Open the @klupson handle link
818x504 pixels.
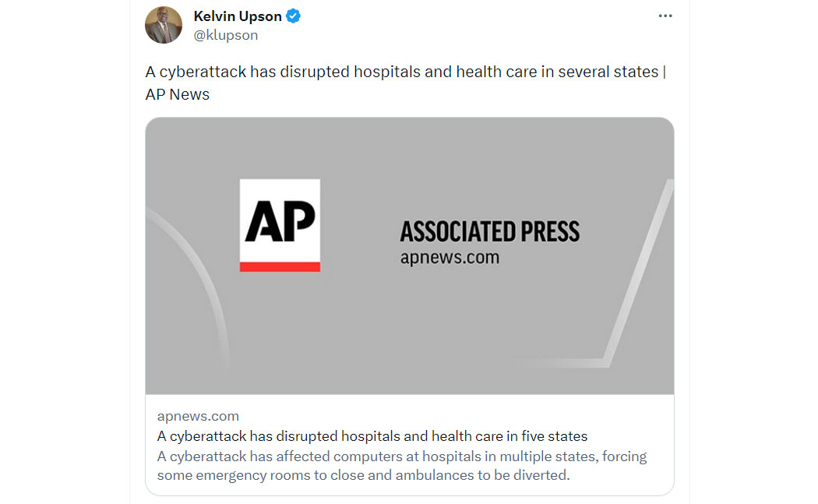coord(225,35)
